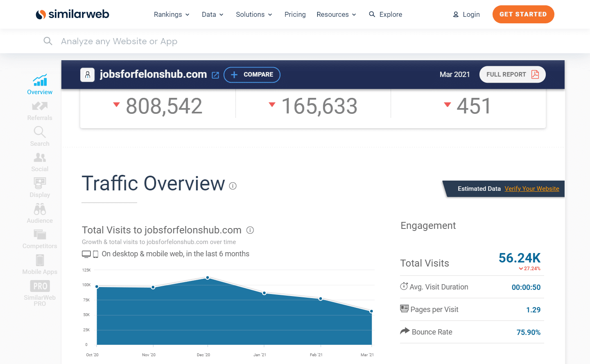590x364 pixels.
Task: Select the Mobile Apps sidebar icon
Action: [39, 260]
